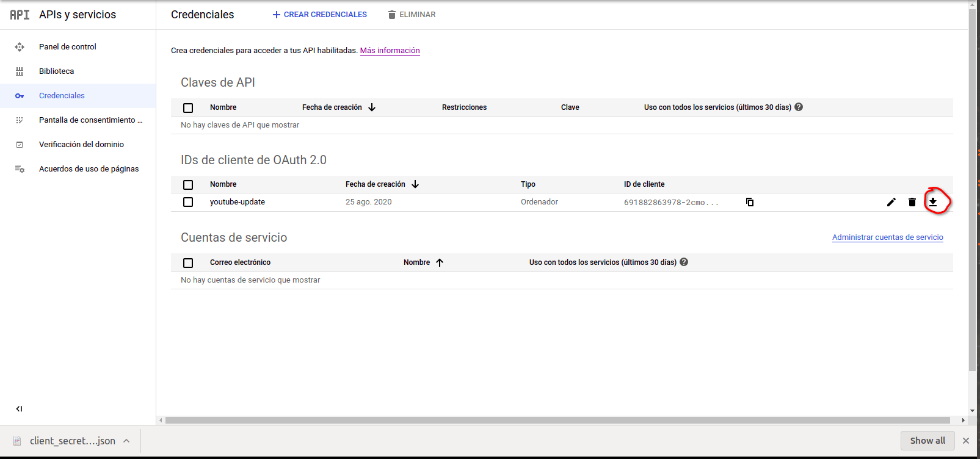Click the API logo icon
Screen dimensions: 980x459
20,15
